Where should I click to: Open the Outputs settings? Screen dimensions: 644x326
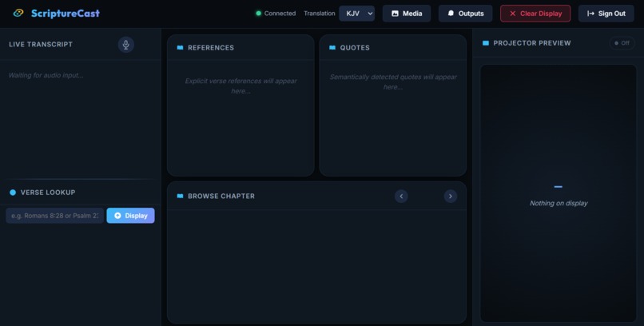click(x=465, y=14)
